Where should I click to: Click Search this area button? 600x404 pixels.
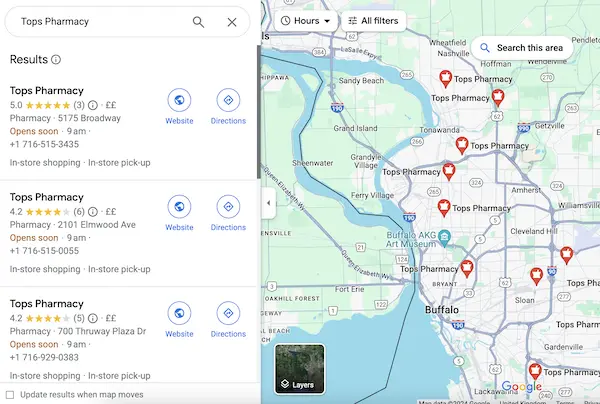(522, 48)
